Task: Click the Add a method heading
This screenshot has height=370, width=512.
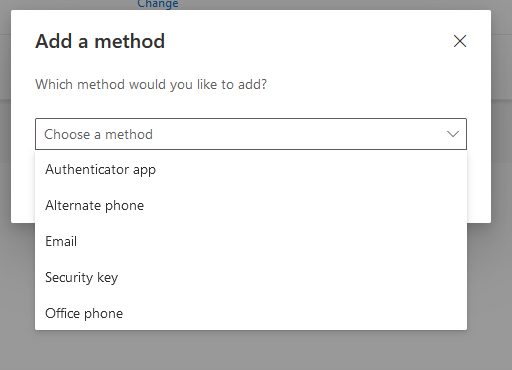Action: pos(100,41)
